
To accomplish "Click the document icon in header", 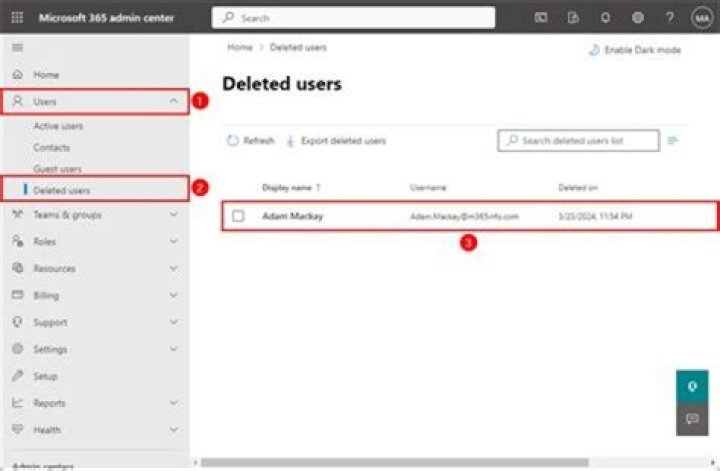I will click(x=573, y=17).
